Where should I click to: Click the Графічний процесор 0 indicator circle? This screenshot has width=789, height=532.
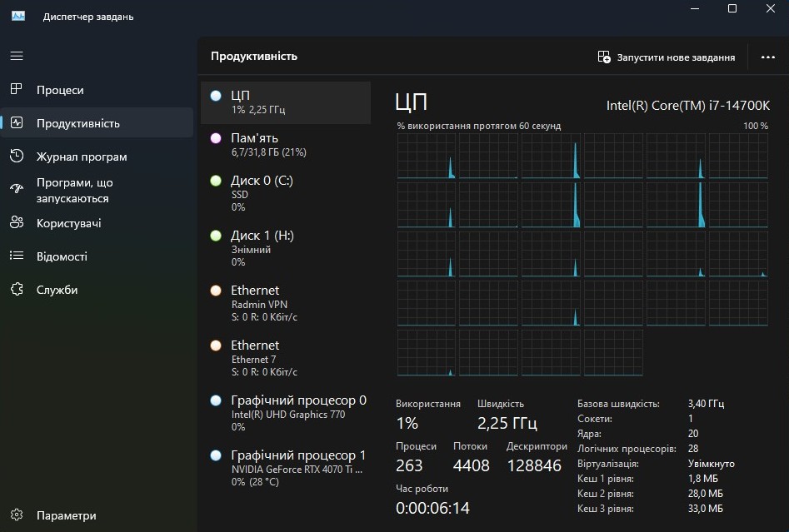pos(216,400)
